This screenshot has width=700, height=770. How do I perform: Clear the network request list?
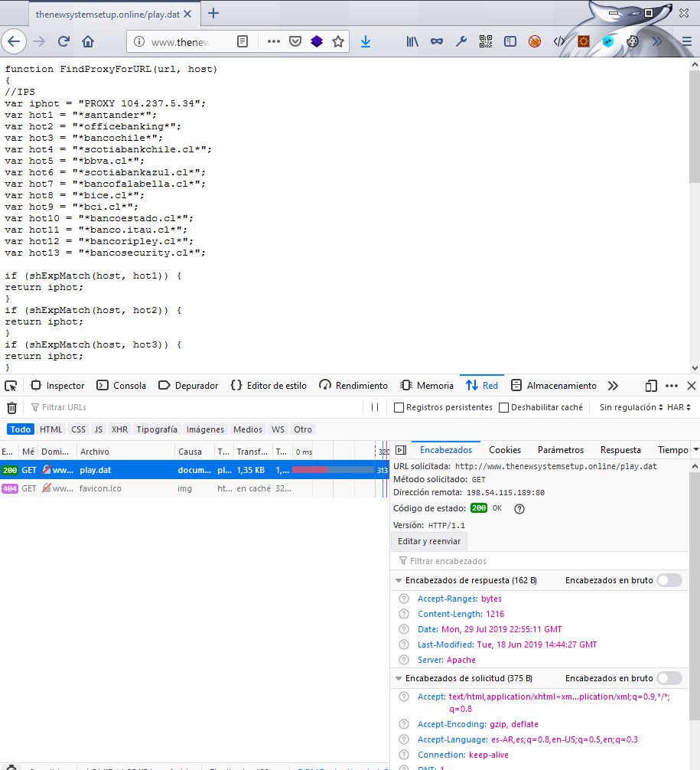[x=11, y=408]
